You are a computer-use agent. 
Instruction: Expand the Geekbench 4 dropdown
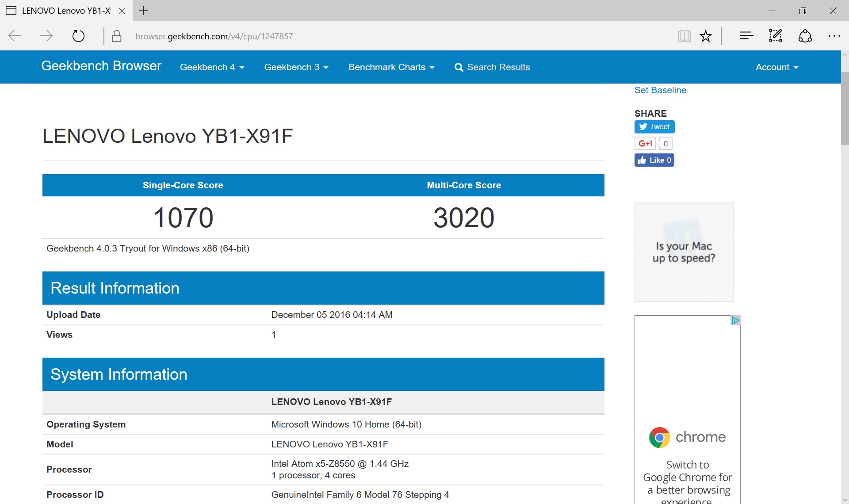tap(212, 67)
